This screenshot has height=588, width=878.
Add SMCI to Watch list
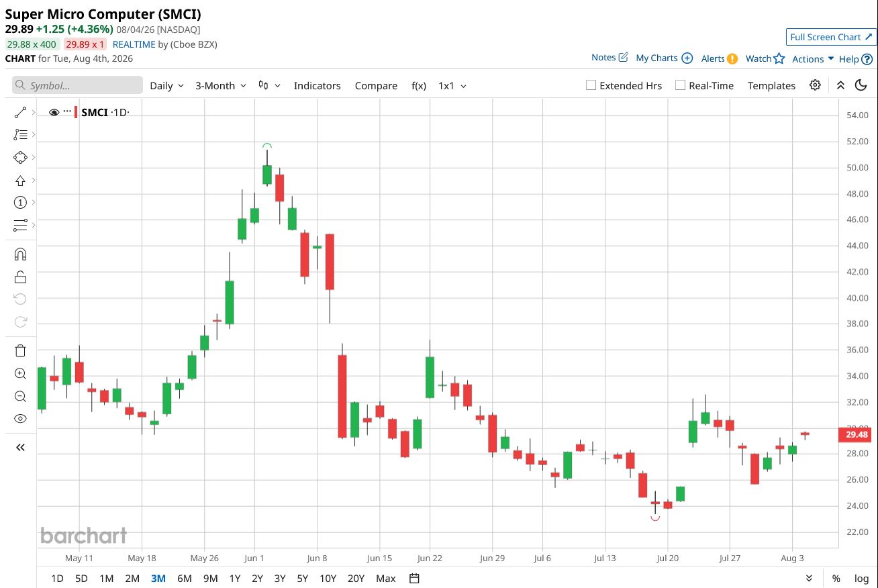point(765,58)
